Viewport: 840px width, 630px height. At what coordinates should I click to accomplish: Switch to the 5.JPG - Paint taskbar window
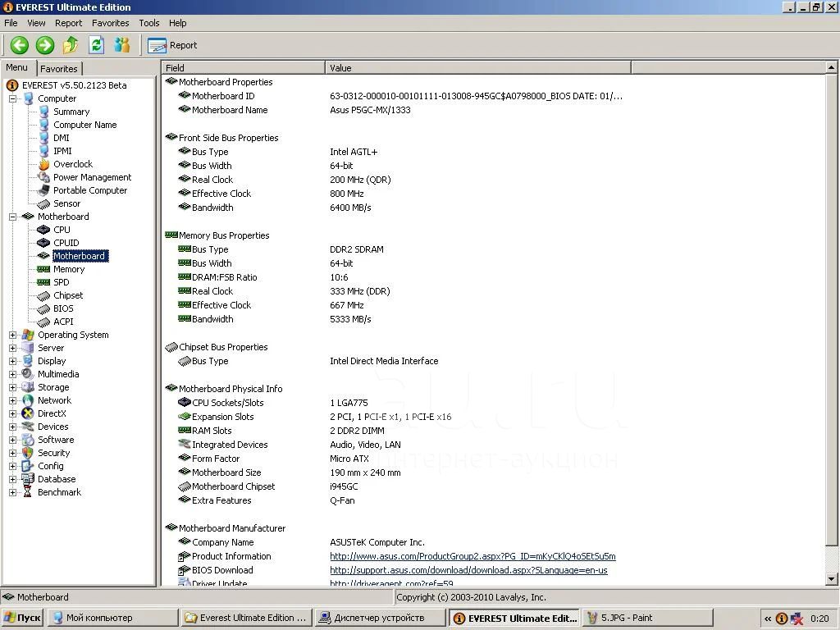tap(647, 618)
